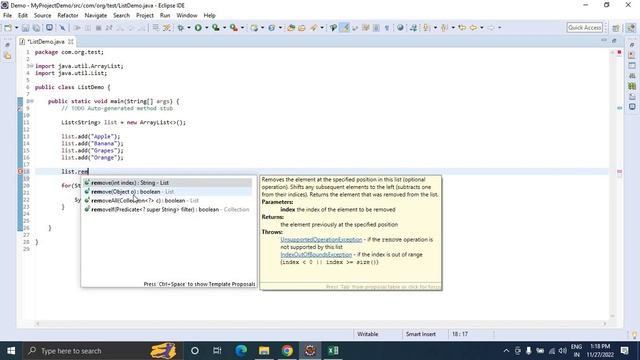Image resolution: width=640 pixels, height=360 pixels.
Task: Click the Save All toolbar icon
Action: click(36, 28)
